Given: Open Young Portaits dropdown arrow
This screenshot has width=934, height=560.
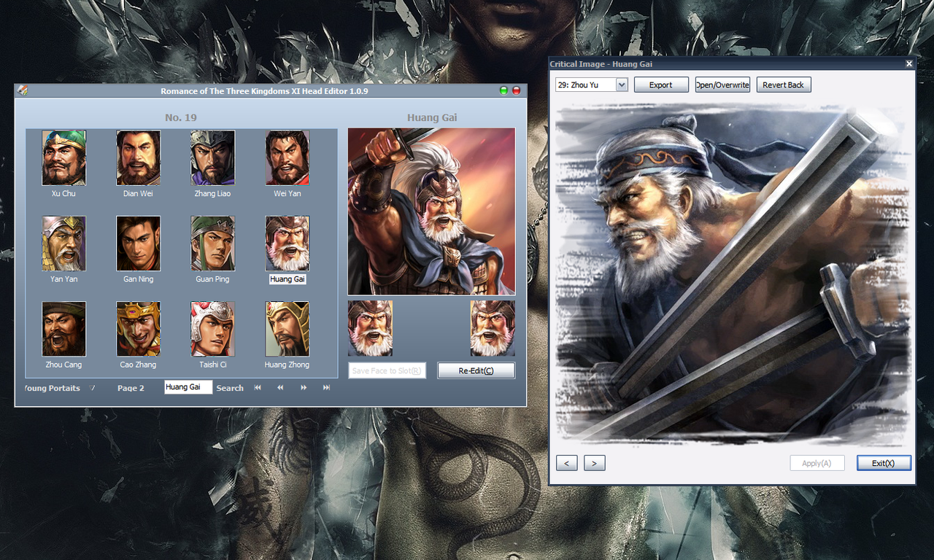Looking at the screenshot, I should [x=92, y=388].
